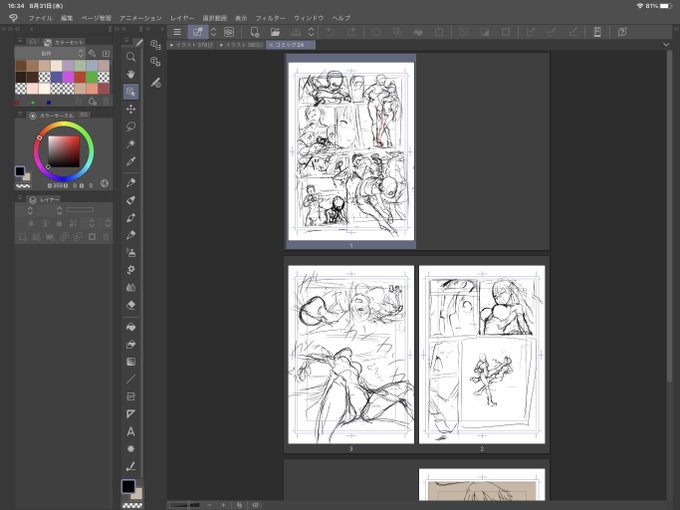Toggle the edit display mode button
The image size is (680, 510).
(198, 32)
